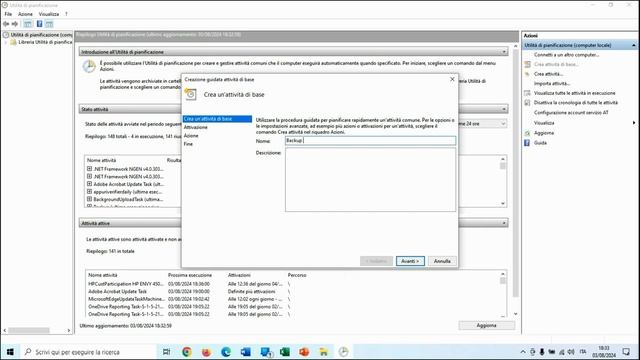Expand Adobe Acrobat Update Task status row
The height and width of the screenshot is (360, 640).
point(89,184)
